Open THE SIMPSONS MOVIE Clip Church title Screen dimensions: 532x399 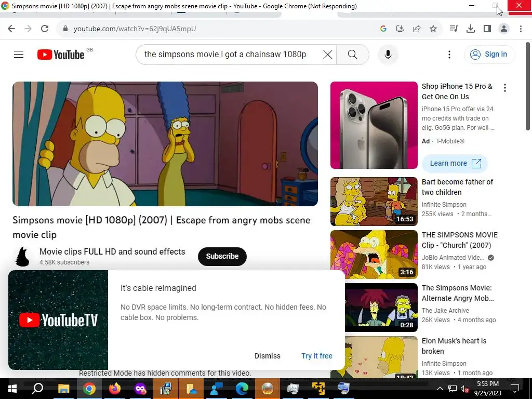pyautogui.click(x=460, y=240)
